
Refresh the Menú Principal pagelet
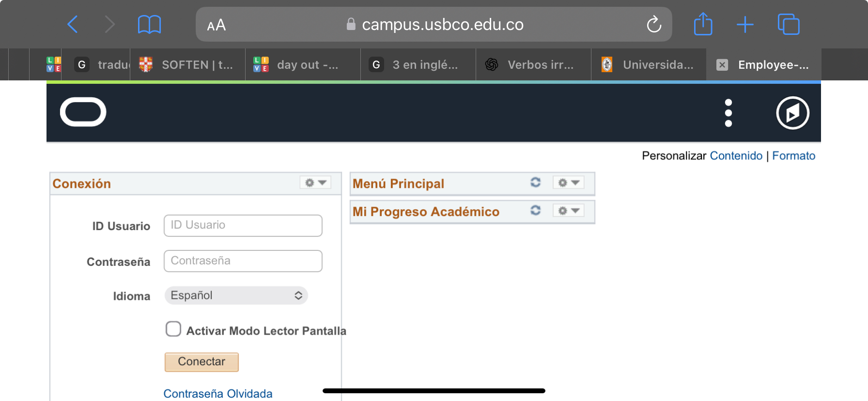535,182
